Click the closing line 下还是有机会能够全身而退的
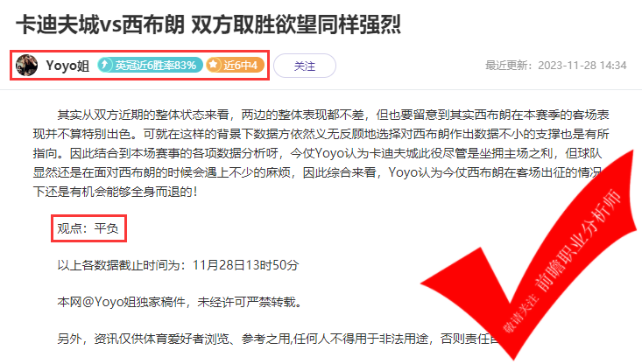 pos(116,192)
